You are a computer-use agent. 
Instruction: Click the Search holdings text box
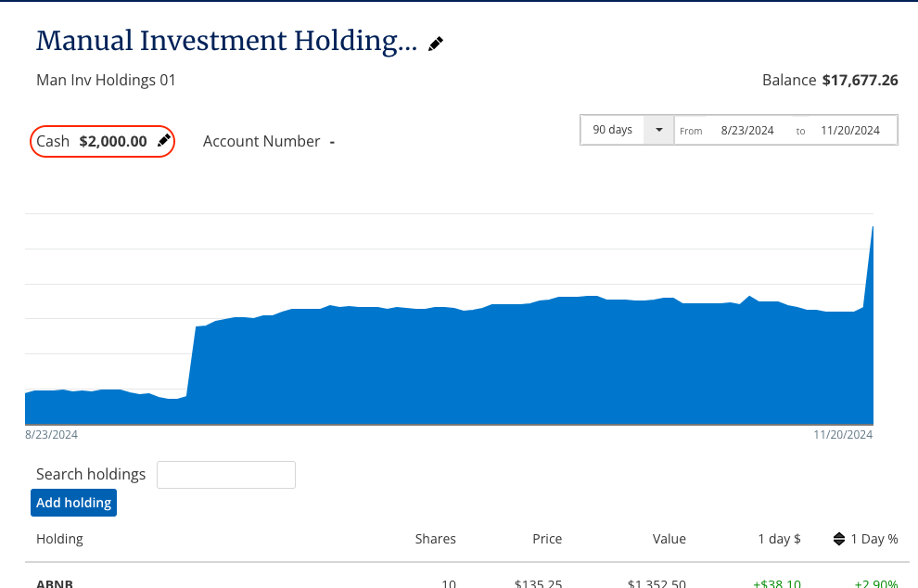point(226,474)
